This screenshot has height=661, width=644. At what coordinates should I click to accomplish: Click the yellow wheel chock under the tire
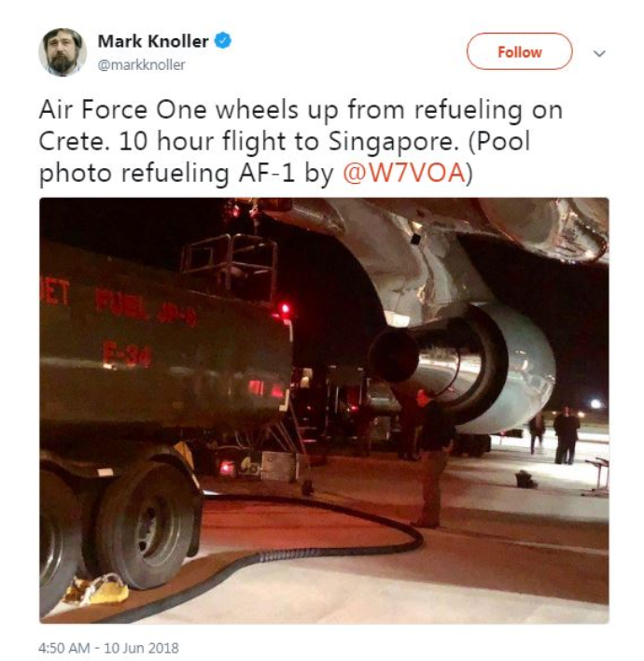coord(97,589)
